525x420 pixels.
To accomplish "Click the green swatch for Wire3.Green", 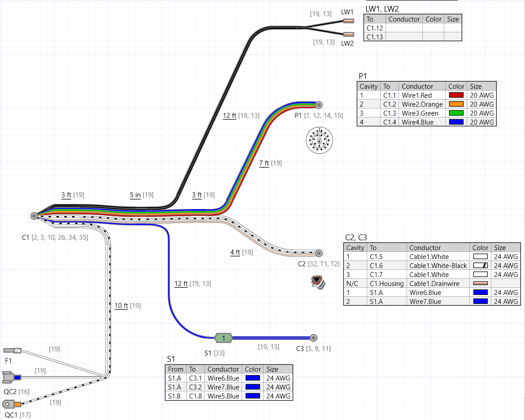I will pos(456,113).
